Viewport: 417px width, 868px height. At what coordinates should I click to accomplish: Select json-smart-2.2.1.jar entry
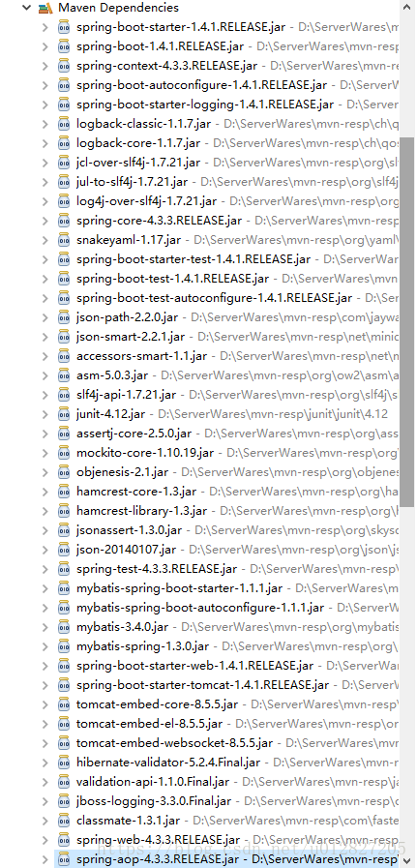131,337
